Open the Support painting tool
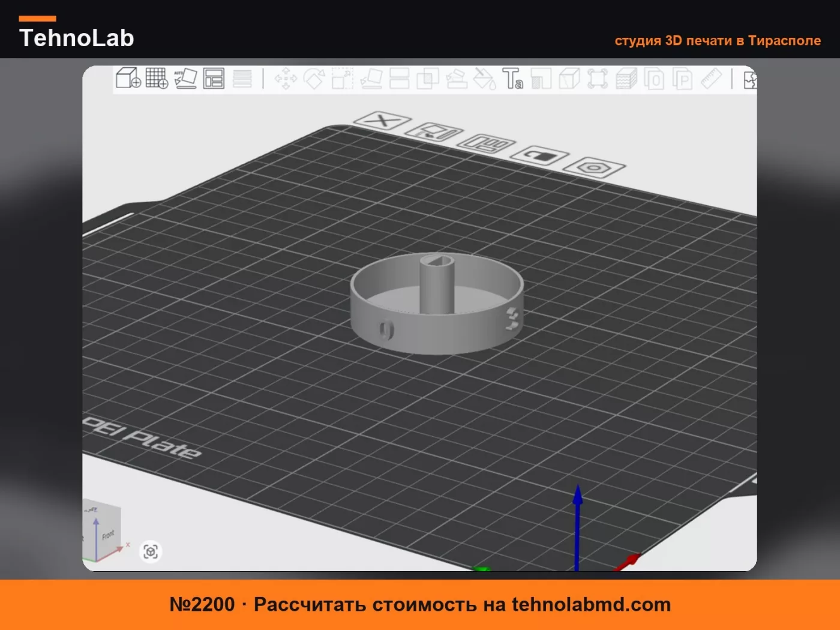 click(x=456, y=79)
